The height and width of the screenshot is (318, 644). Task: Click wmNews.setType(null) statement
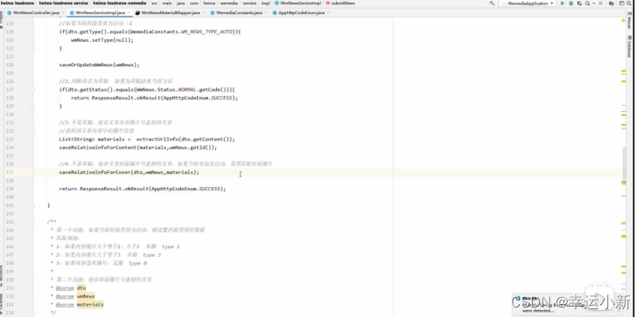point(102,40)
